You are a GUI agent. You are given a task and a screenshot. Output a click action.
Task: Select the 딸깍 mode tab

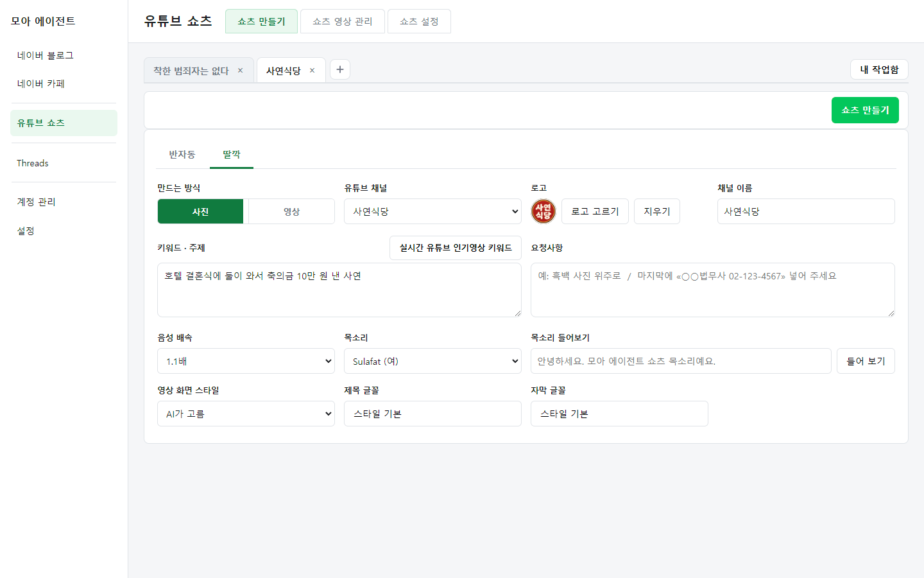tap(232, 155)
